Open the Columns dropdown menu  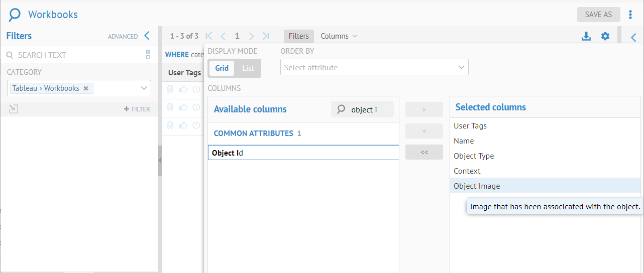pyautogui.click(x=339, y=36)
